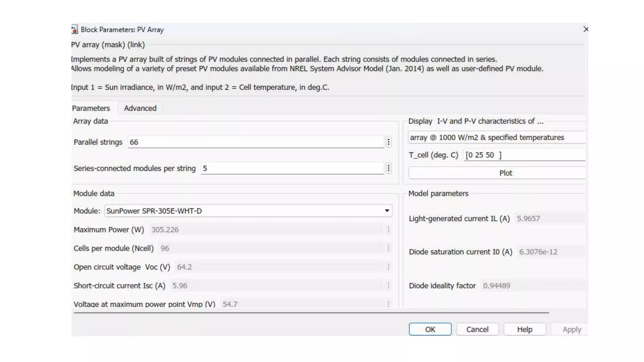Click the horizontal scrollbar at the dialog bottom
The width and height of the screenshot is (644, 362).
click(x=311, y=313)
